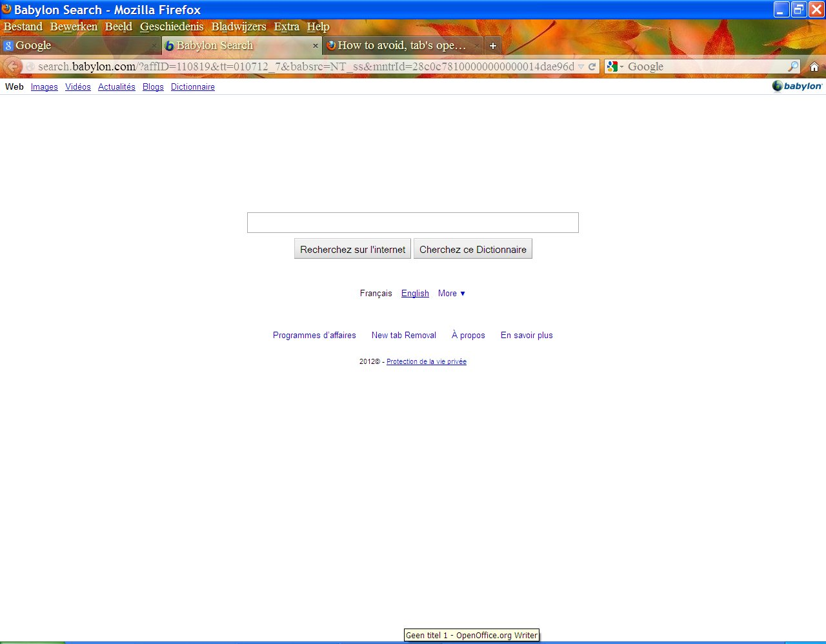Click the babylon logo at the top right

[x=797, y=86]
